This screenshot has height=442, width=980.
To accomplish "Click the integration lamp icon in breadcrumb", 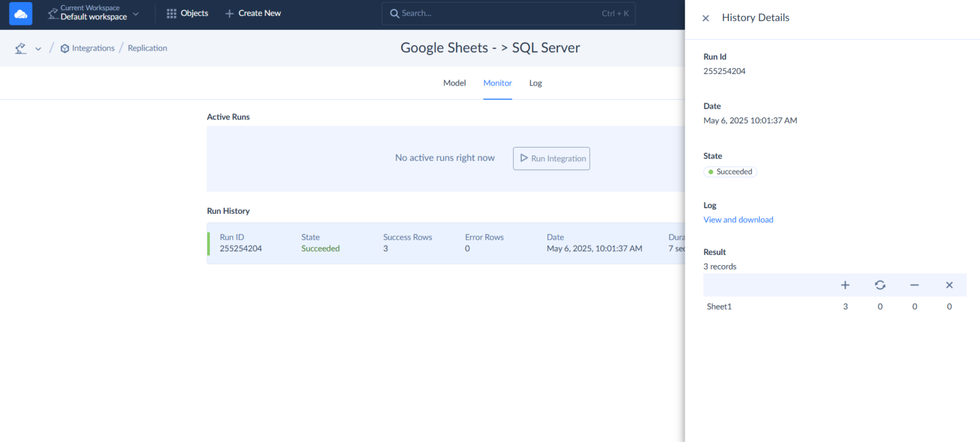I will pos(20,47).
